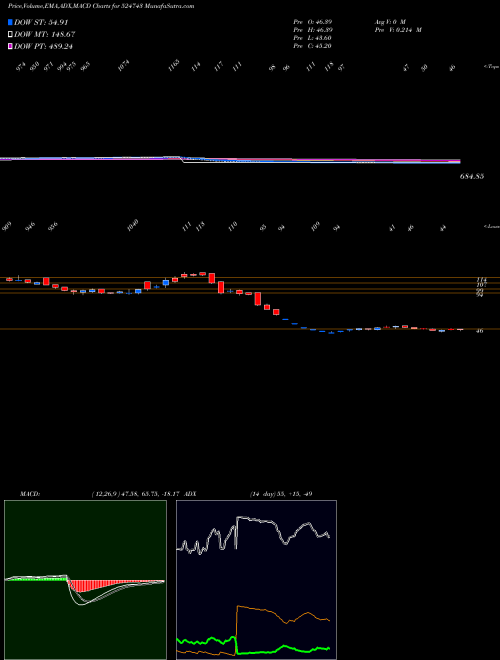Click the 'Pre H: 46.39' high value

[313, 30]
